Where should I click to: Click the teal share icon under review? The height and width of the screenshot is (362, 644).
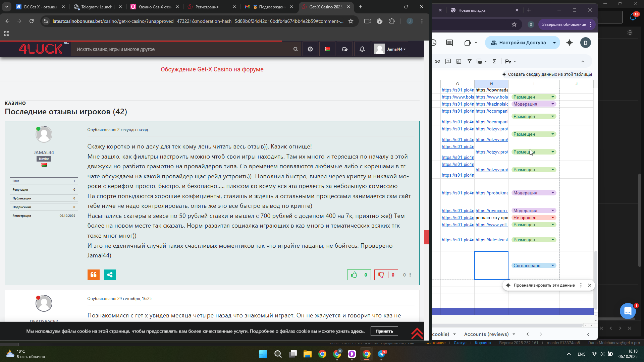(x=110, y=275)
